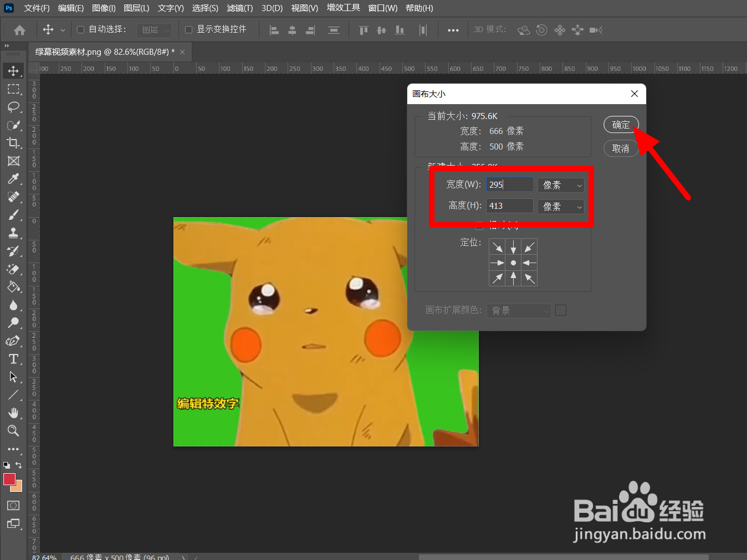Align horizontal centers in options bar
The image size is (747, 560).
pyautogui.click(x=292, y=30)
